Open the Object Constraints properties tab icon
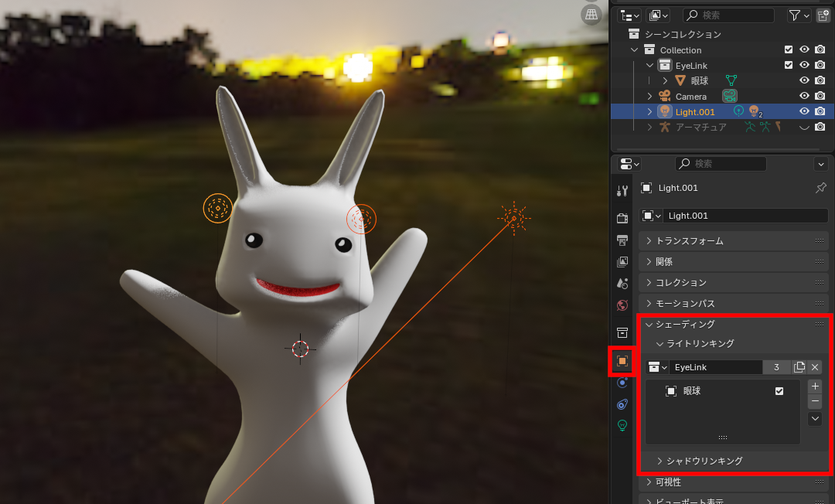The image size is (835, 504). (x=622, y=404)
